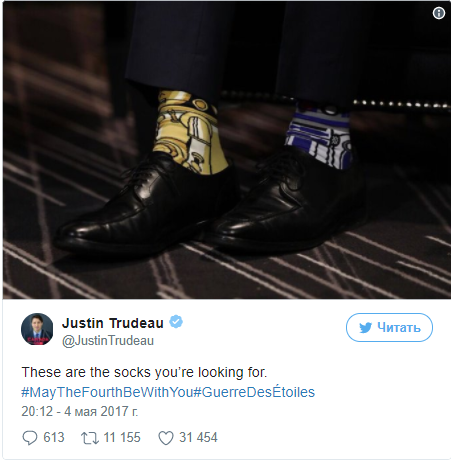Click the Justin Trudeau display name
This screenshot has height=471, width=451.
[x=113, y=323]
